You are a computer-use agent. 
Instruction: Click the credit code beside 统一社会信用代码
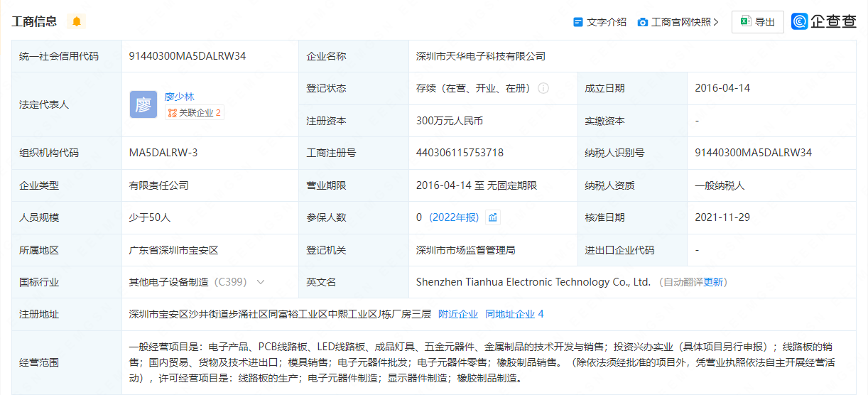(x=188, y=56)
